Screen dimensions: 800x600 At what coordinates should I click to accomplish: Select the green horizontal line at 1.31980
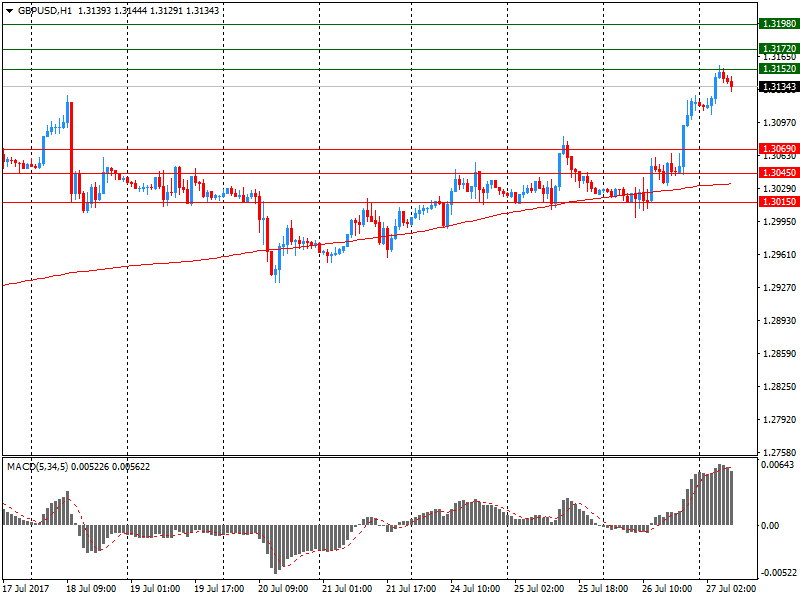pyautogui.click(x=380, y=24)
